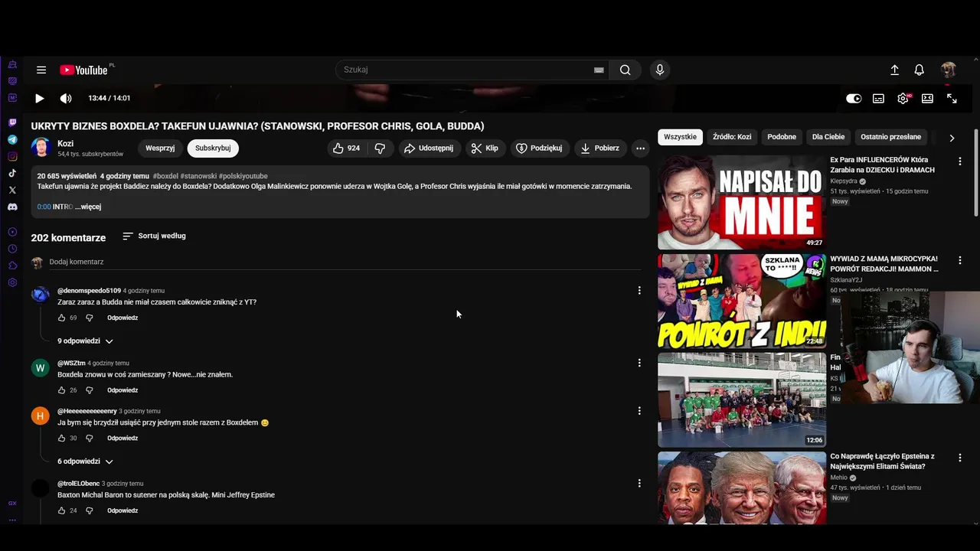Click the Wesprzyj button
Image resolution: width=980 pixels, height=551 pixels.
click(x=160, y=148)
